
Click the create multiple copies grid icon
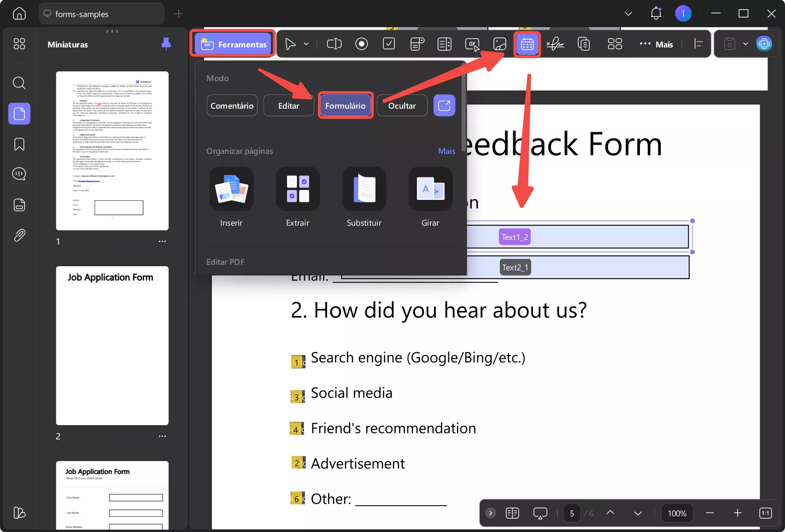click(615, 44)
